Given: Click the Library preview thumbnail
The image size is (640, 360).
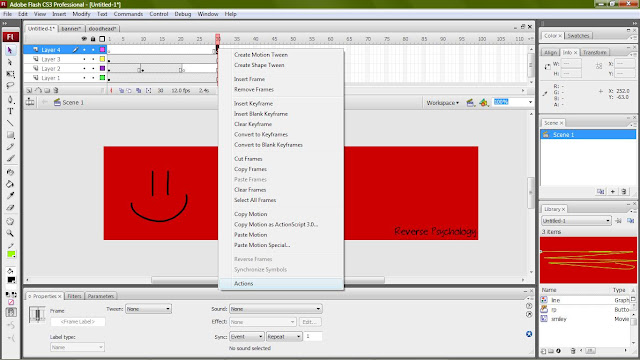Looking at the screenshot, I should coord(588,260).
